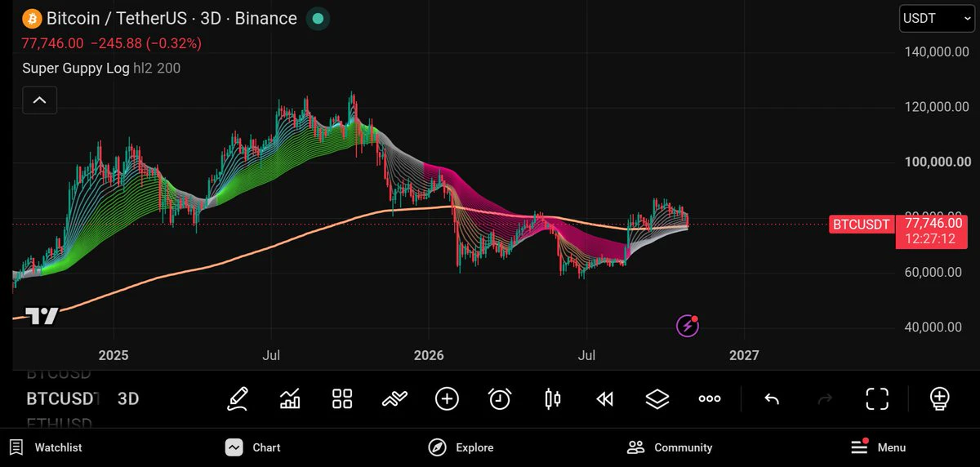Click the TradingView logo on the chart
980x467 pixels.
[42, 316]
